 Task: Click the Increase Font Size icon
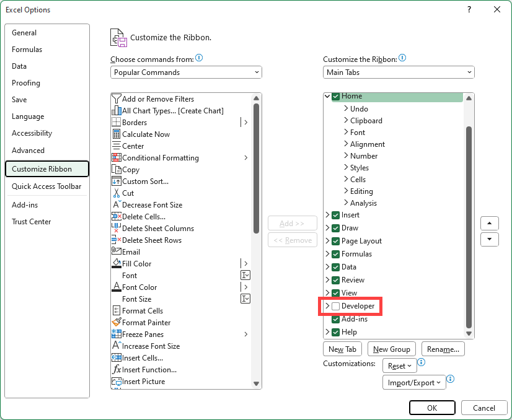117,346
